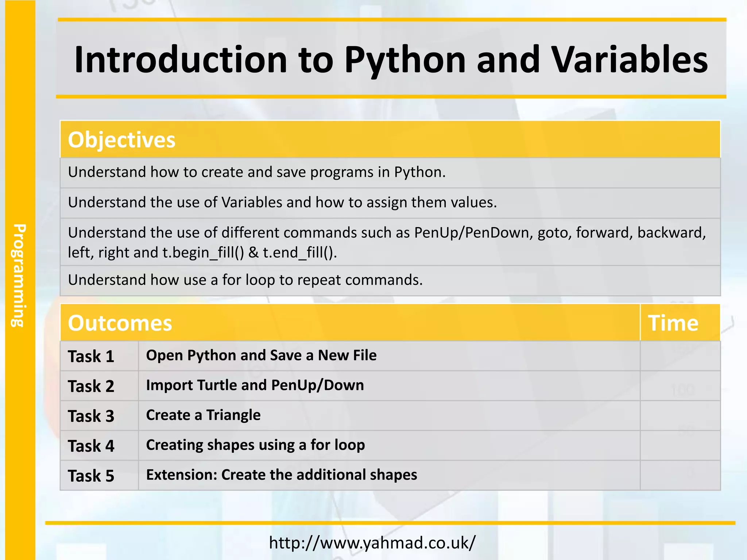
Task: Click the vertical Programming sidebar label
Action: (x=20, y=276)
